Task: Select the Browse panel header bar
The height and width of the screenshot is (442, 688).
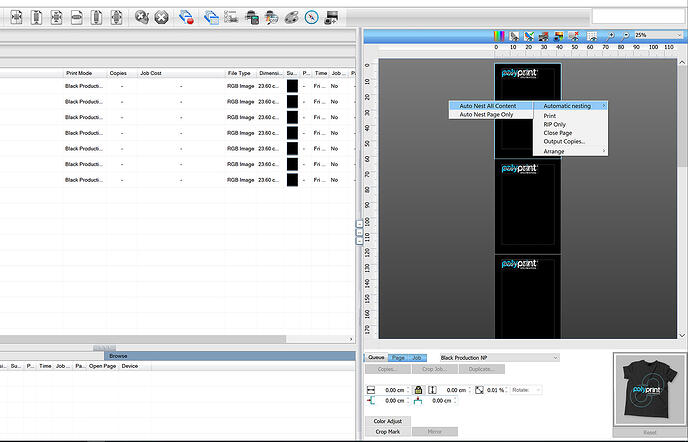Action: pos(230,356)
